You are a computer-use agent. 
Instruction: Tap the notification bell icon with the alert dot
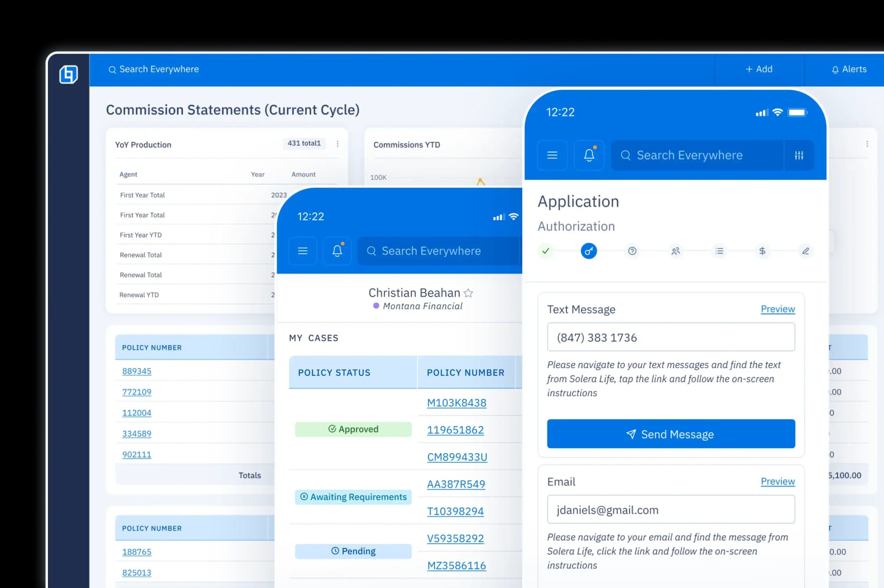[x=589, y=155]
